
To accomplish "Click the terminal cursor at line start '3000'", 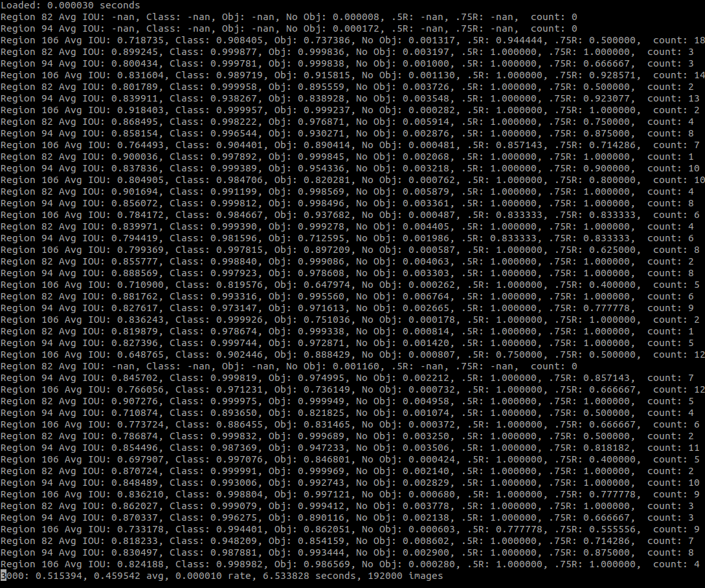I will pos(3,576).
